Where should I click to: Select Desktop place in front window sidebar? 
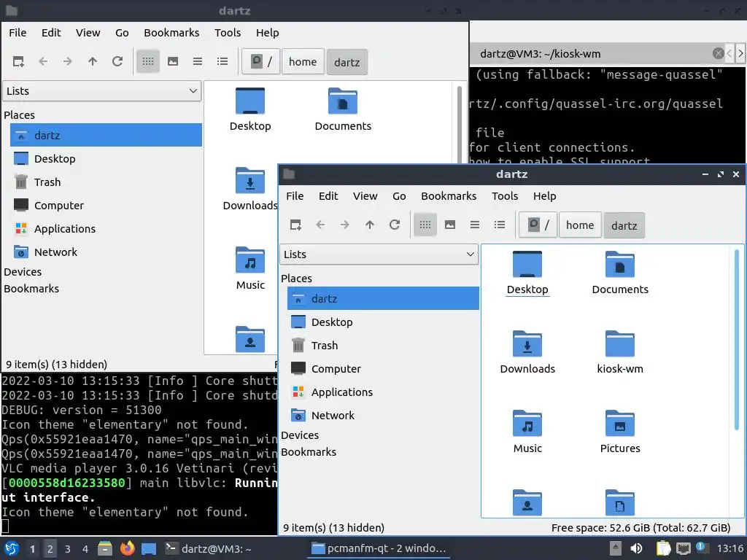click(383, 322)
